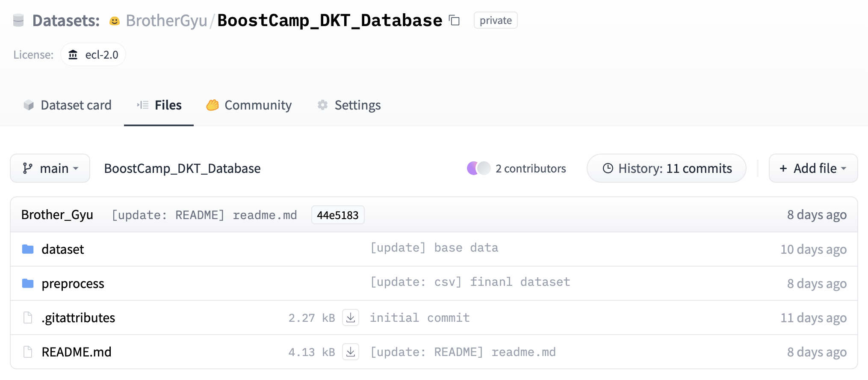
Task: Switch to the Dataset card tab
Action: tap(68, 105)
